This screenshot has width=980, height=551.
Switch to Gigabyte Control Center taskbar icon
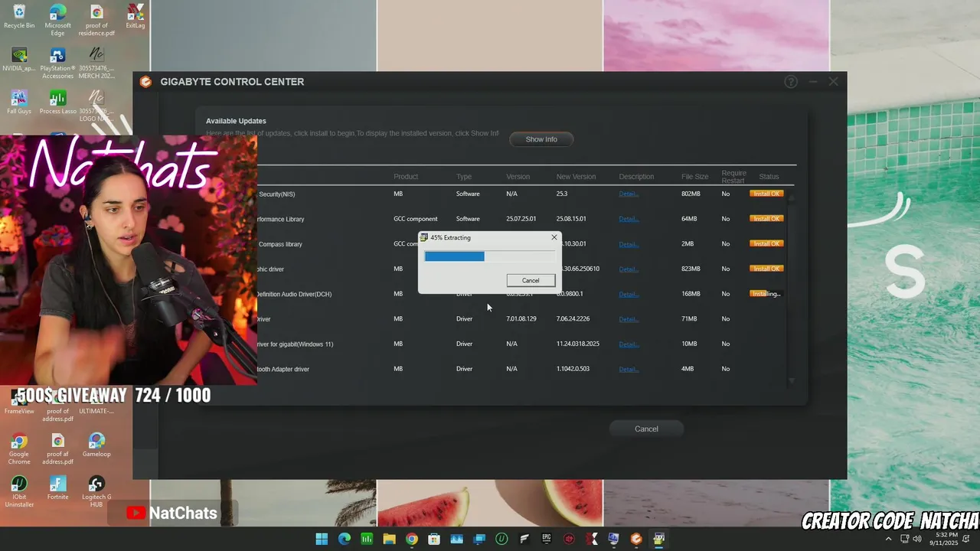click(x=636, y=539)
